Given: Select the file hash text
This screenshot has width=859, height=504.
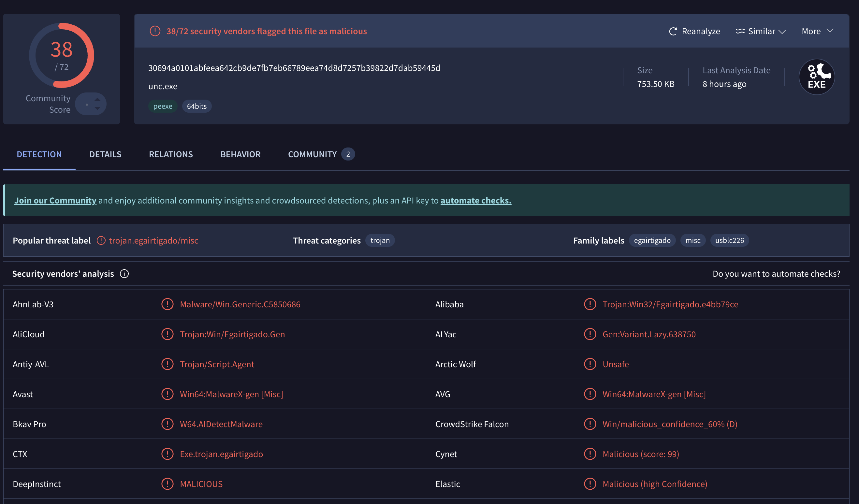Looking at the screenshot, I should tap(294, 68).
